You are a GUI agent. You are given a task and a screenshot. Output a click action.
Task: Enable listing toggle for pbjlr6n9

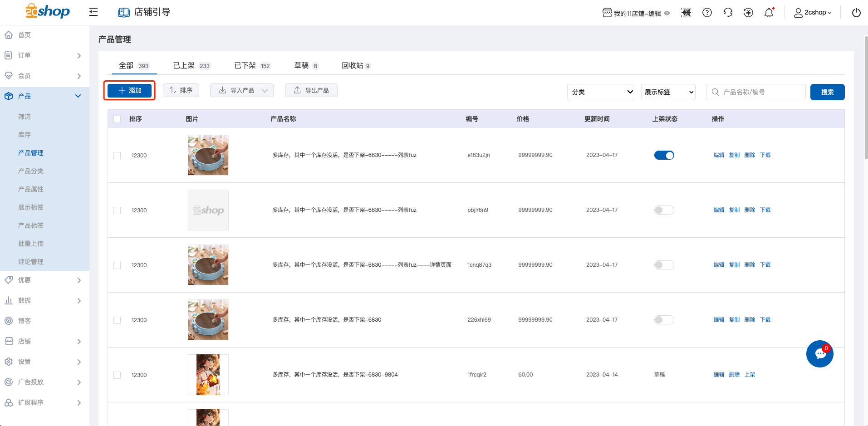coord(664,210)
